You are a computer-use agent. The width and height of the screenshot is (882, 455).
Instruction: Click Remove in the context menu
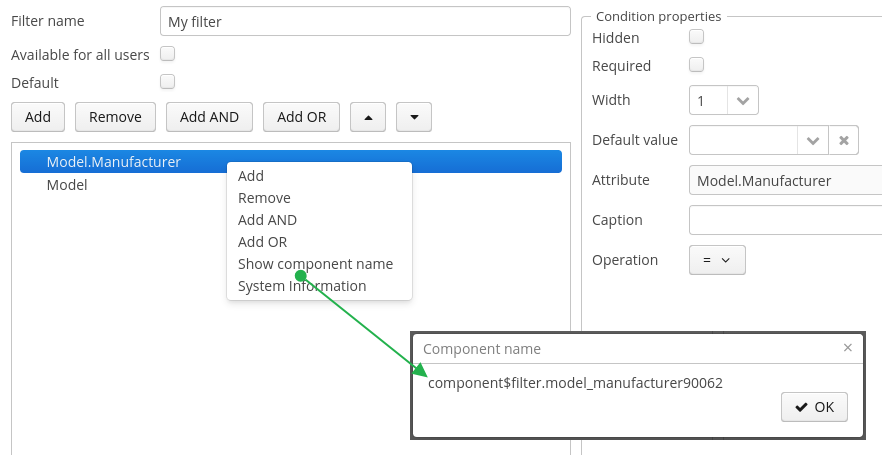[264, 198]
